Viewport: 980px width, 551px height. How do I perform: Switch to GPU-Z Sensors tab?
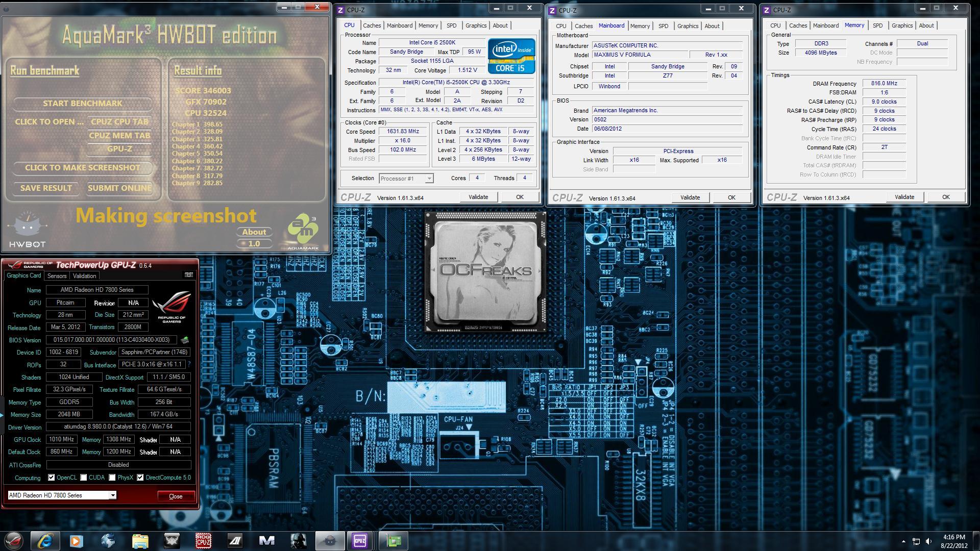[57, 276]
